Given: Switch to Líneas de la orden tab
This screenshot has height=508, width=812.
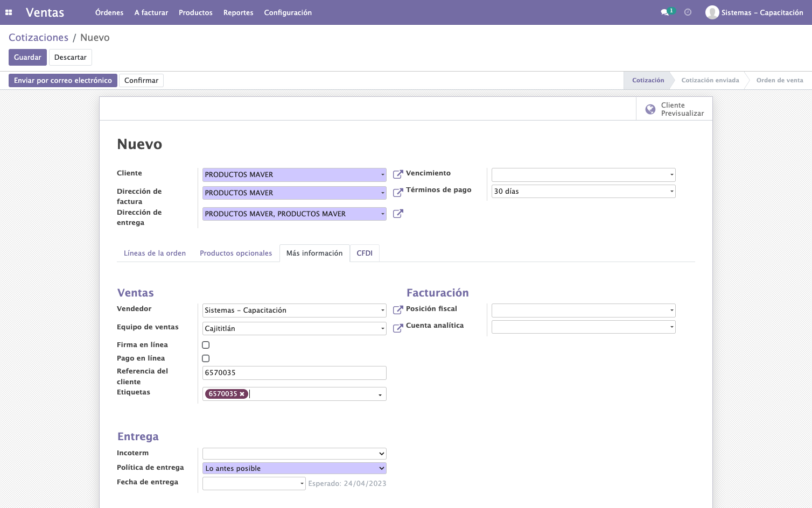Looking at the screenshot, I should [x=155, y=253].
